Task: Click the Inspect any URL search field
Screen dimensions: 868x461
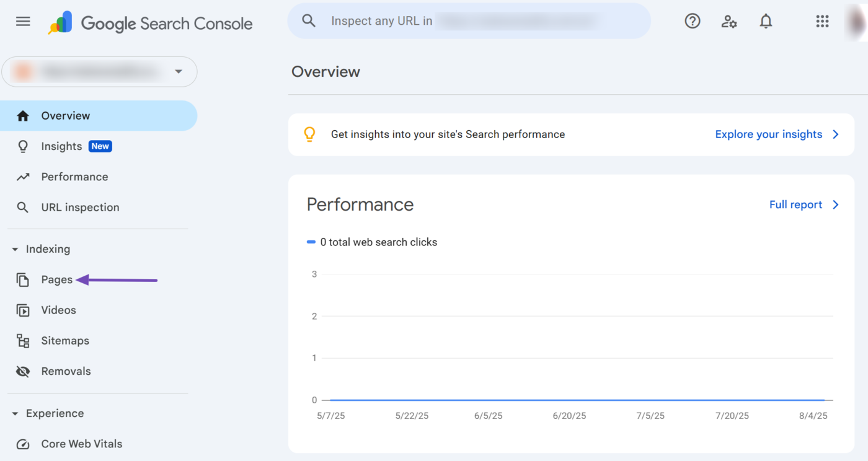Action: click(469, 21)
